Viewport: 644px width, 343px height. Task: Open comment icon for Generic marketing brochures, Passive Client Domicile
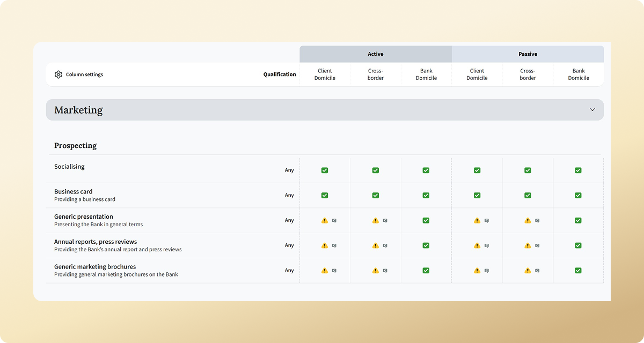click(487, 271)
